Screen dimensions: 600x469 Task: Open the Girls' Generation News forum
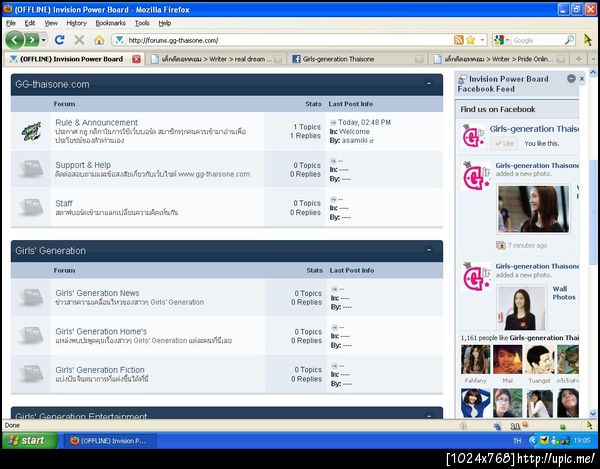click(97, 293)
